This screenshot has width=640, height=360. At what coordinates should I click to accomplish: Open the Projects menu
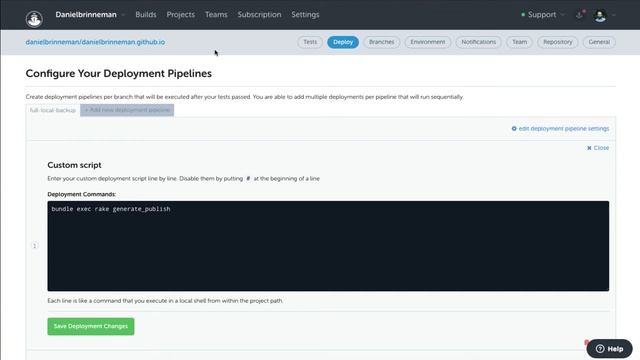tap(180, 15)
